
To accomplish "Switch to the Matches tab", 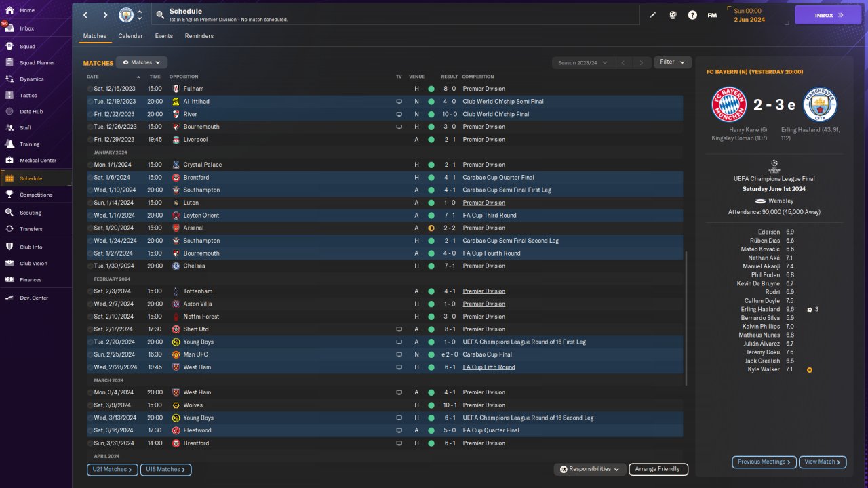I will tap(95, 36).
